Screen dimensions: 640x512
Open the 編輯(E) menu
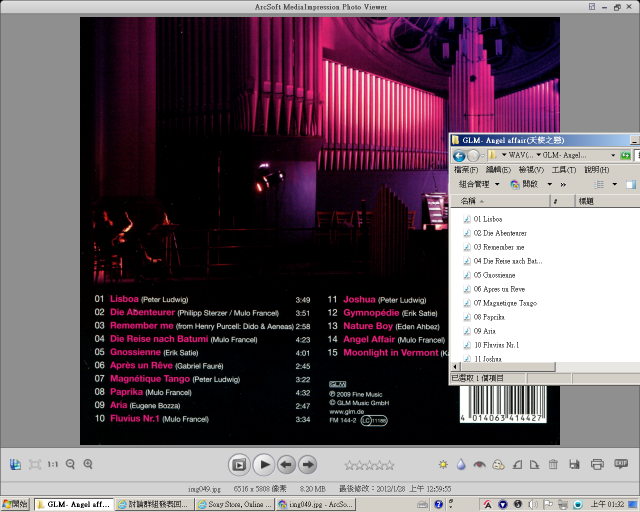point(498,170)
